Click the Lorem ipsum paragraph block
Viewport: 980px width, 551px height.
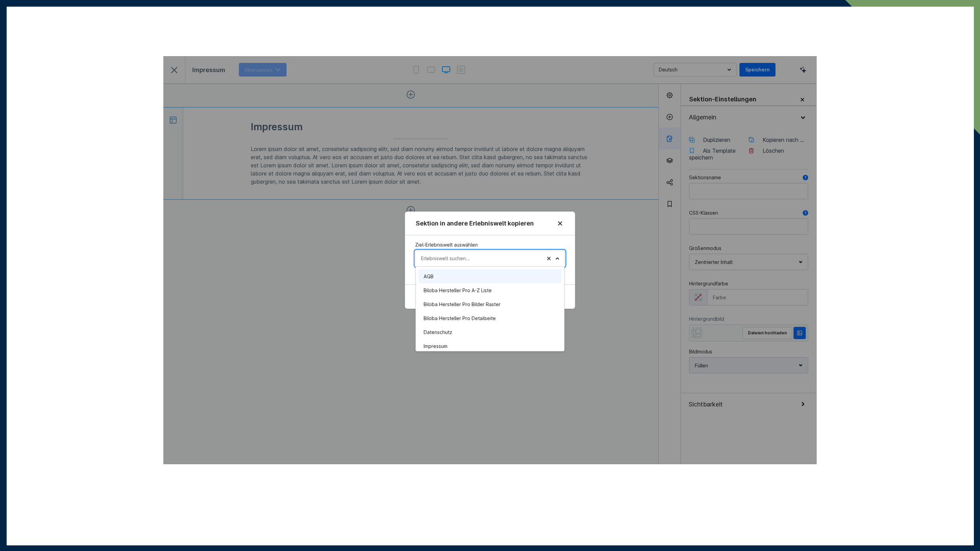(x=420, y=165)
